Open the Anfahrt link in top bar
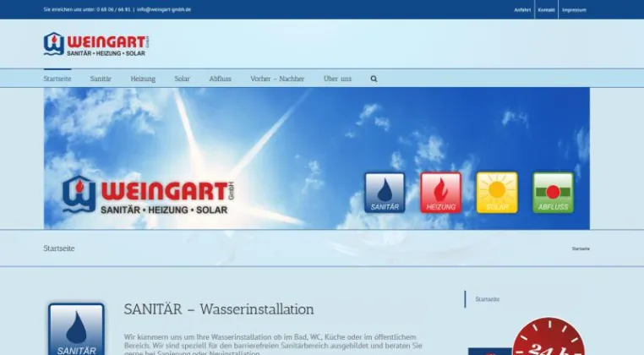The image size is (644, 355). point(522,10)
